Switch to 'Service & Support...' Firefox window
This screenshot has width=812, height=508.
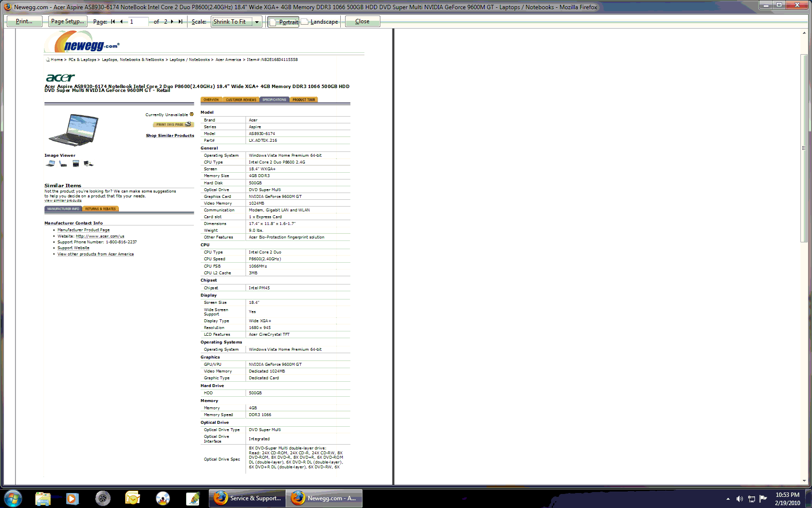247,498
